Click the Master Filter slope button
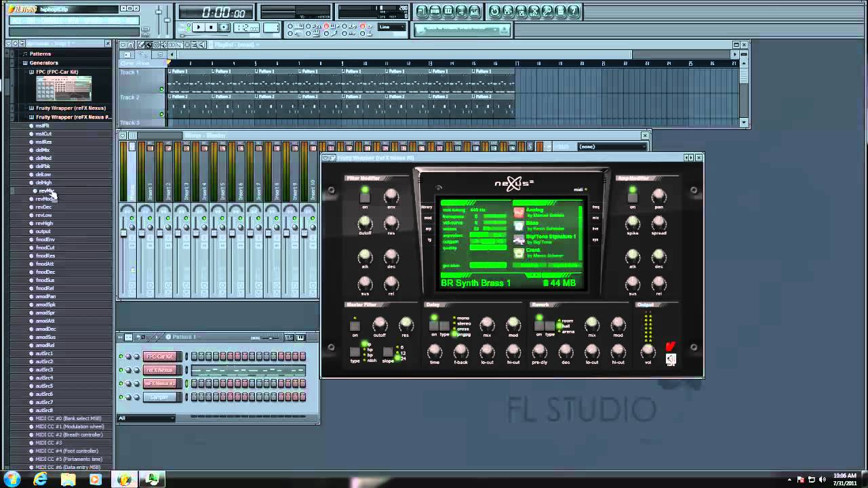868x488 pixels. click(x=388, y=351)
